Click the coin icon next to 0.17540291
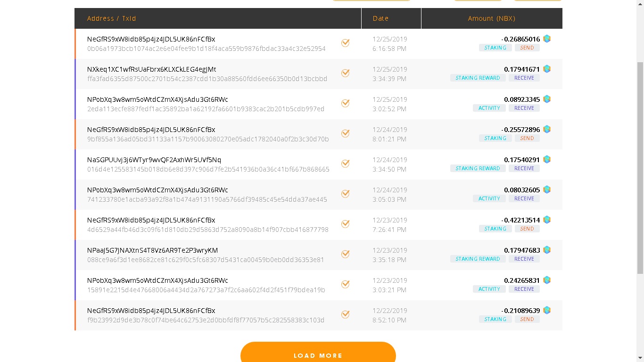The width and height of the screenshot is (644, 362). [547, 159]
